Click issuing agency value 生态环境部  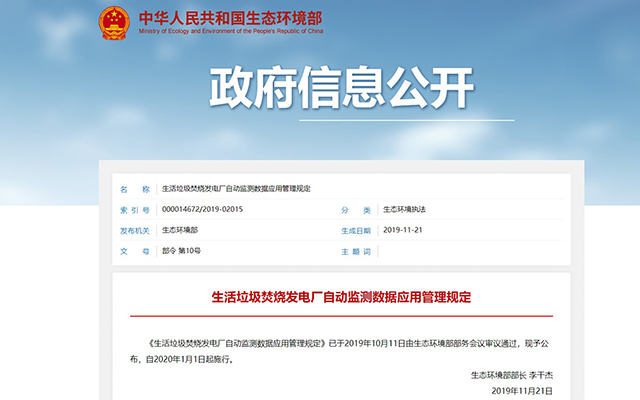coord(180,230)
